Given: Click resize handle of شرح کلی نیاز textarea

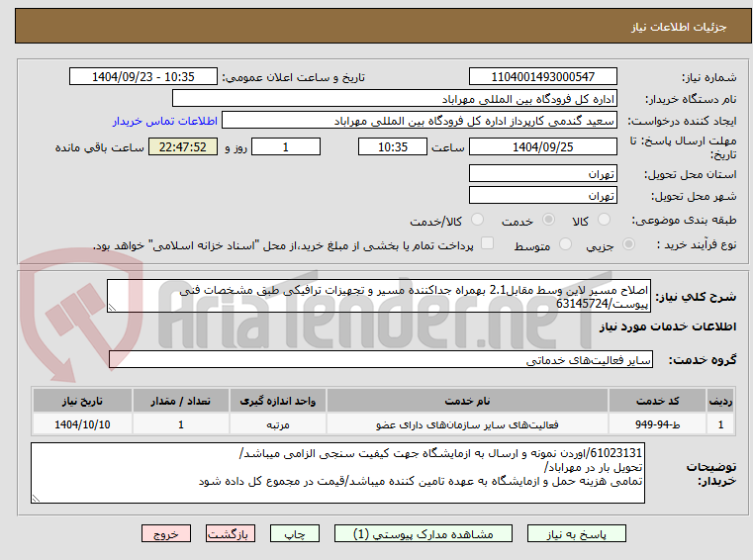Looking at the screenshot, I should [x=112, y=308].
